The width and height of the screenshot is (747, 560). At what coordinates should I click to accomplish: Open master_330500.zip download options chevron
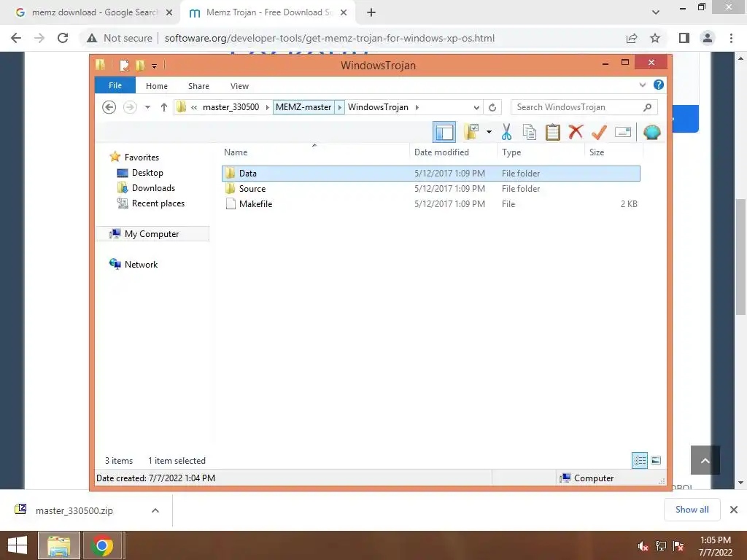[x=155, y=510]
